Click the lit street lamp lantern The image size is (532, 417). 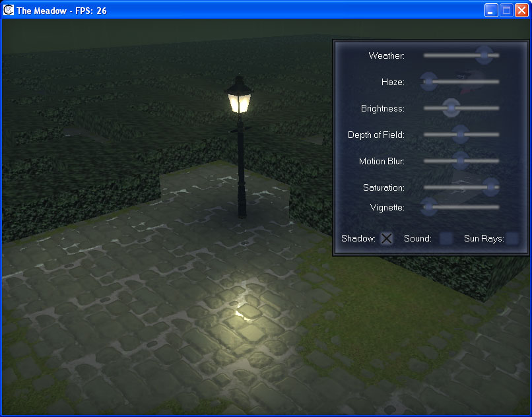238,101
